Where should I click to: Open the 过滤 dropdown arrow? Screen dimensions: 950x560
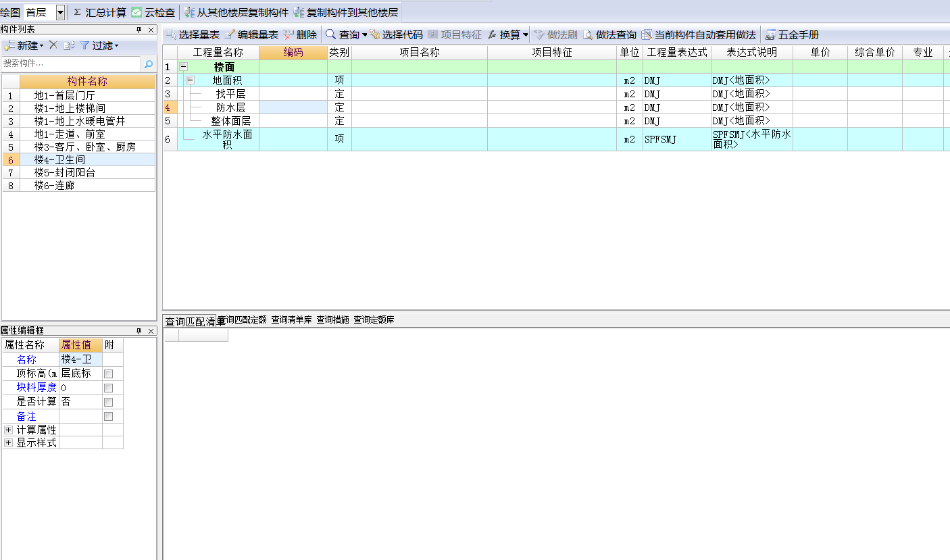coord(116,46)
